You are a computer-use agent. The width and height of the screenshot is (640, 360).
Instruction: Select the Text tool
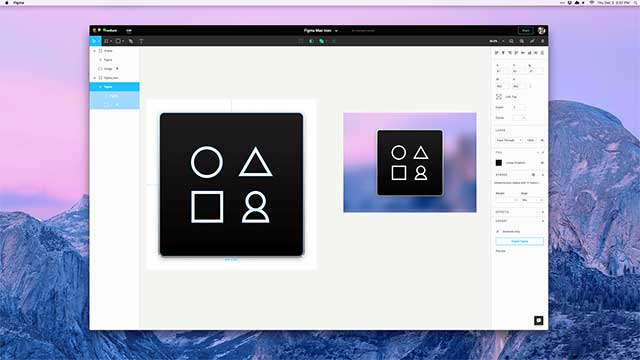pos(141,41)
